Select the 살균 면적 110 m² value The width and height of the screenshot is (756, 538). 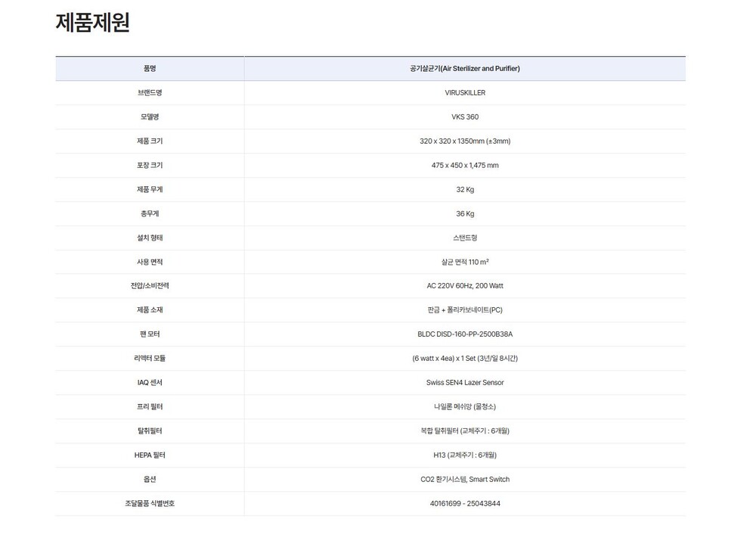pos(464,262)
